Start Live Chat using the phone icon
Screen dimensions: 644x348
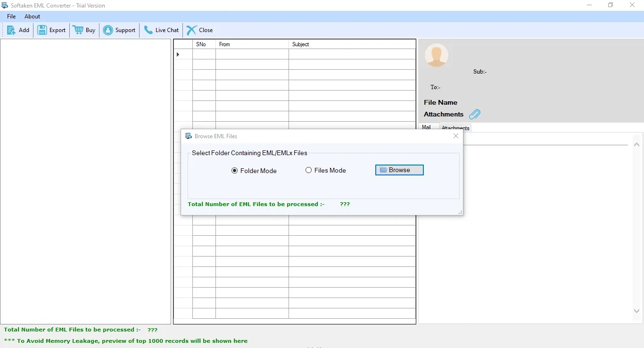coord(148,30)
